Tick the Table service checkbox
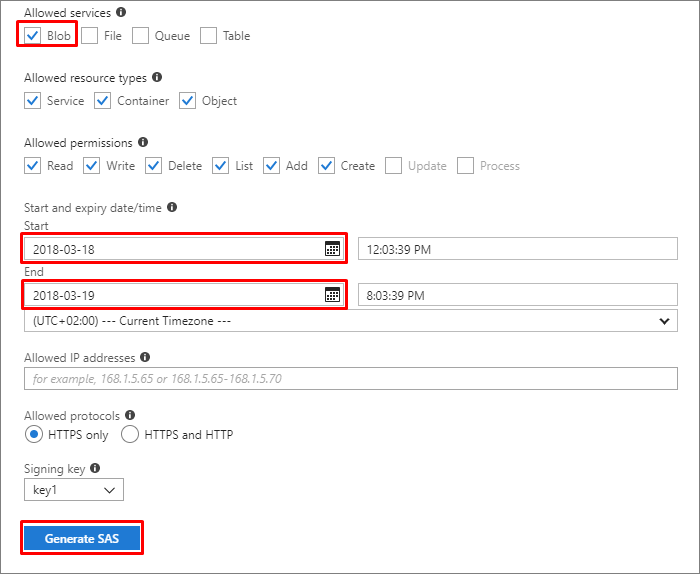This screenshot has width=700, height=574. 208,35
